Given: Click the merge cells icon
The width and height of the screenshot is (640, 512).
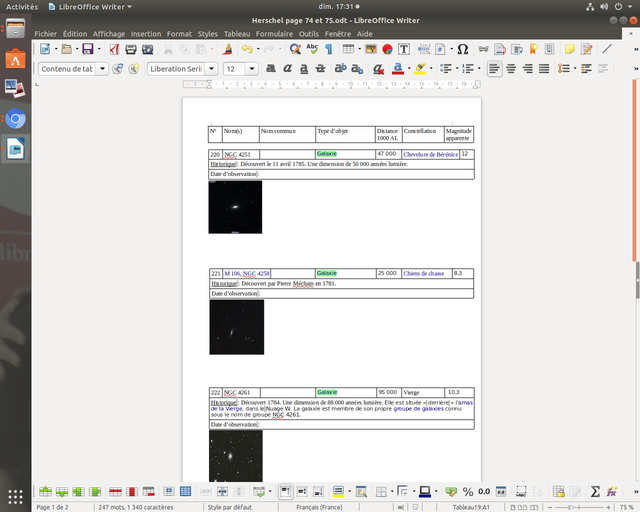Looking at the screenshot, I should coord(206,492).
